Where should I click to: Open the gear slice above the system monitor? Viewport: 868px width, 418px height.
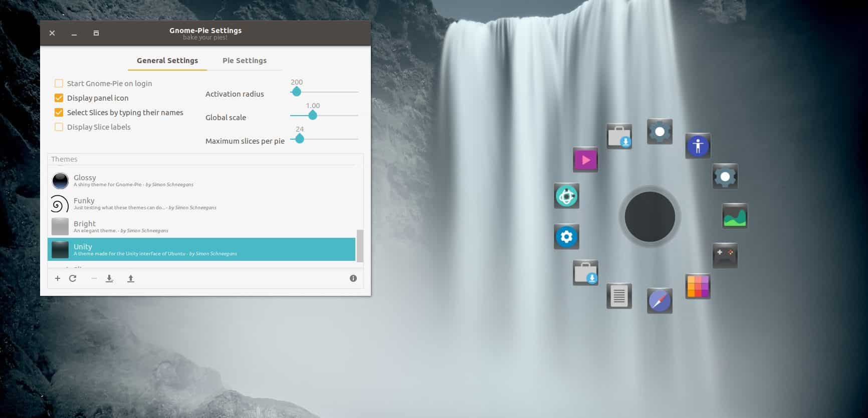click(725, 177)
